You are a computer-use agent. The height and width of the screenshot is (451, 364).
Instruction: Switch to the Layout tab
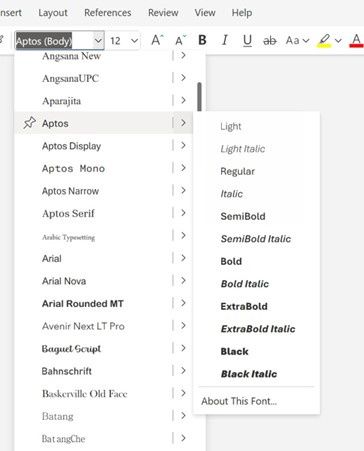pos(53,13)
